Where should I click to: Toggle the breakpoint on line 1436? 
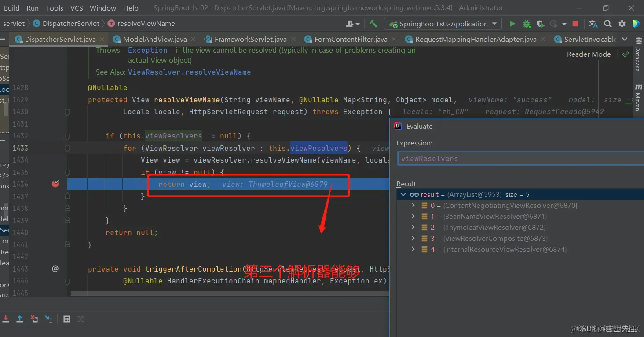55,184
